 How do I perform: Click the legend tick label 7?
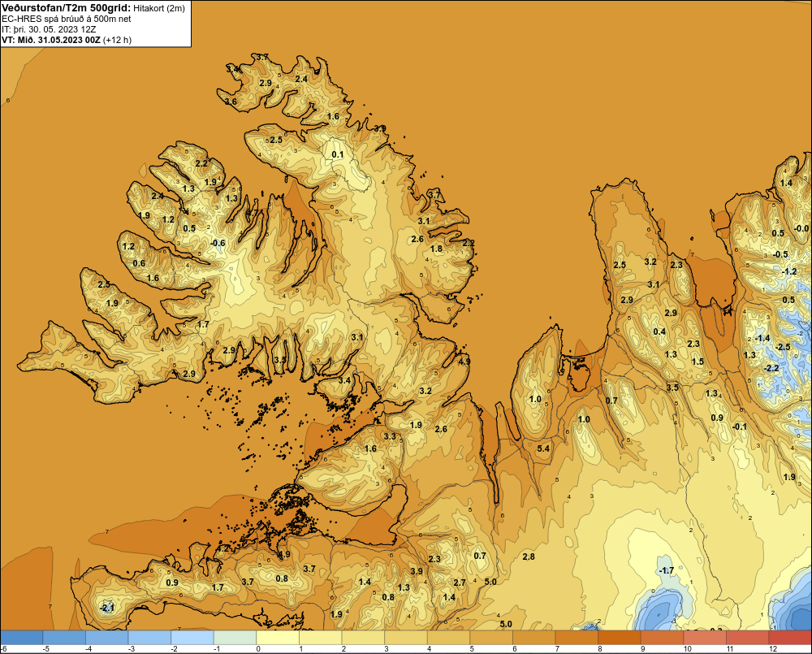[557, 649]
